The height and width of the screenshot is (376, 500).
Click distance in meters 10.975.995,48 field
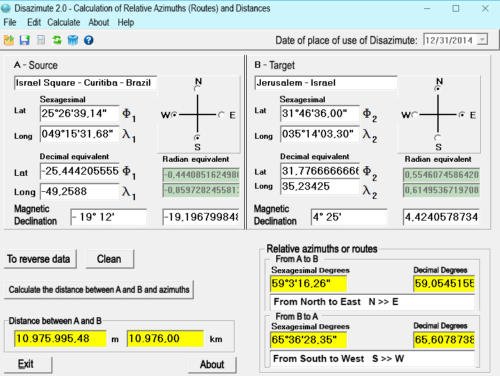click(60, 339)
